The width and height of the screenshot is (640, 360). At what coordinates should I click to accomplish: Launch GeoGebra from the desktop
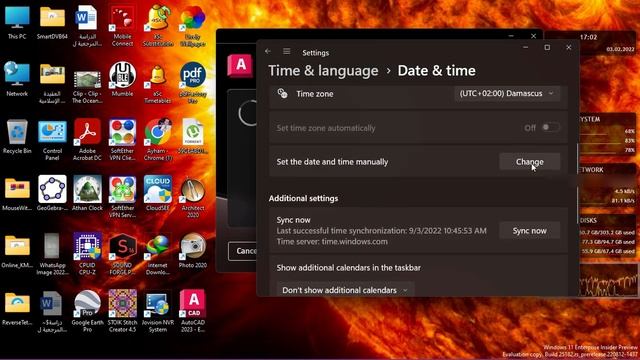(x=52, y=194)
